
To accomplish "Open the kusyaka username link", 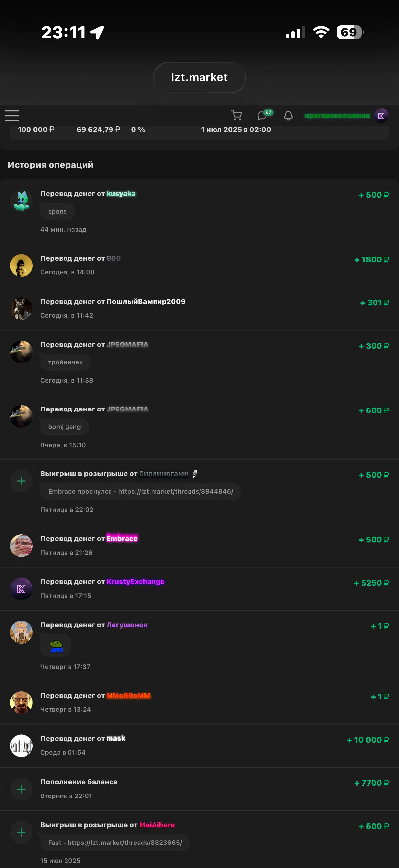I will click(x=121, y=194).
